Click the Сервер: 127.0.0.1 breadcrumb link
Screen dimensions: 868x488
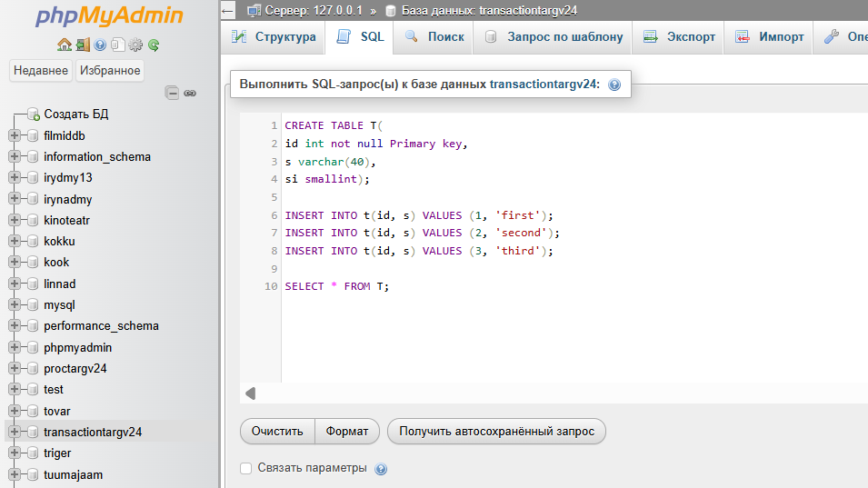(x=314, y=11)
